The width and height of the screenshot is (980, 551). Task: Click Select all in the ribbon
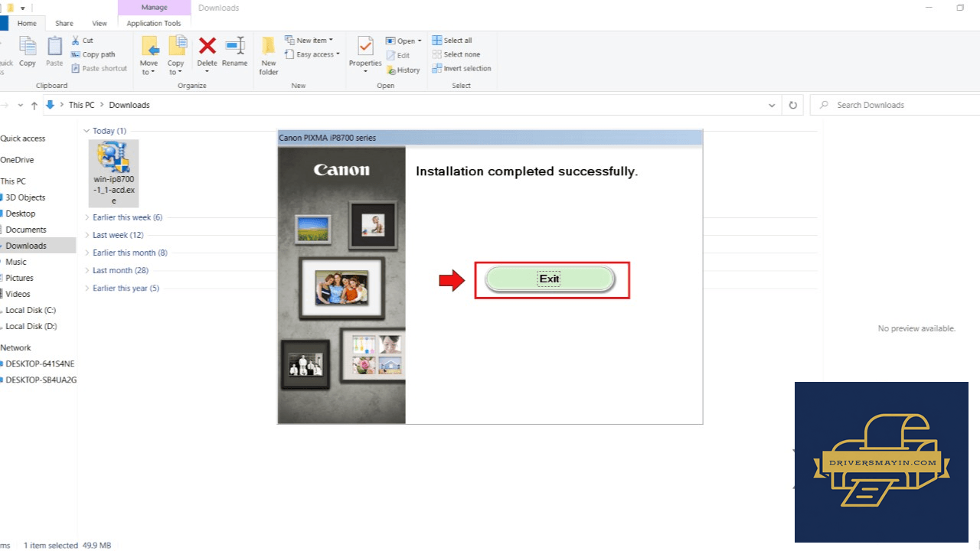pyautogui.click(x=452, y=41)
